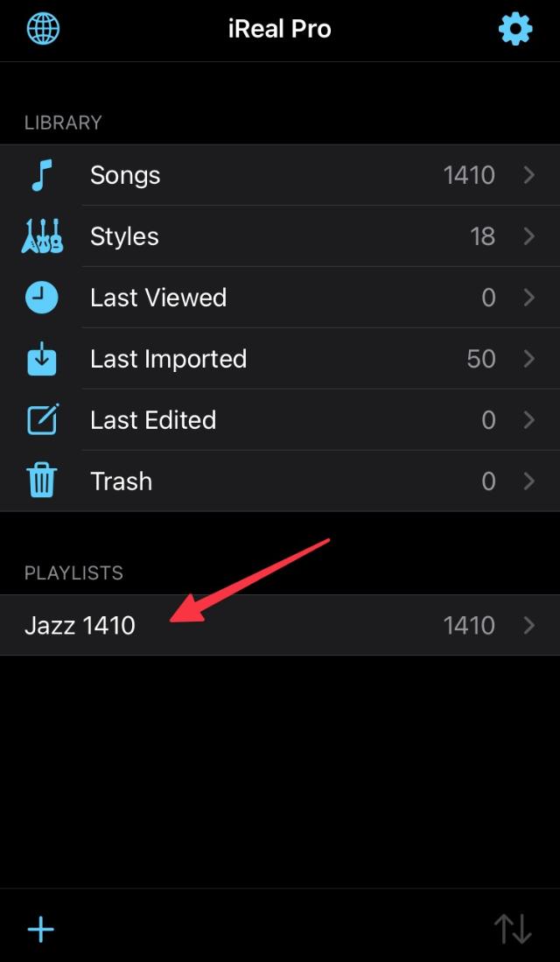Expand the Jazz 1410 playlist chevron
Viewport: 560px width, 962px height.
click(528, 625)
